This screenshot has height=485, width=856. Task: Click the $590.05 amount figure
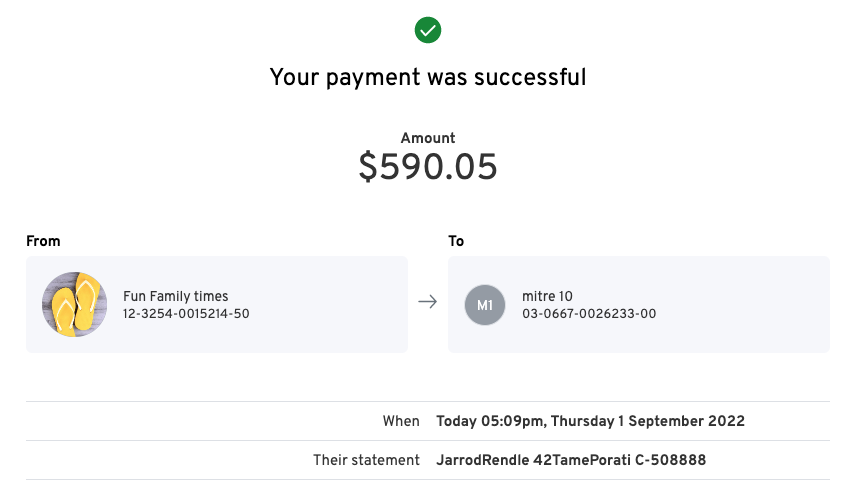[428, 168]
